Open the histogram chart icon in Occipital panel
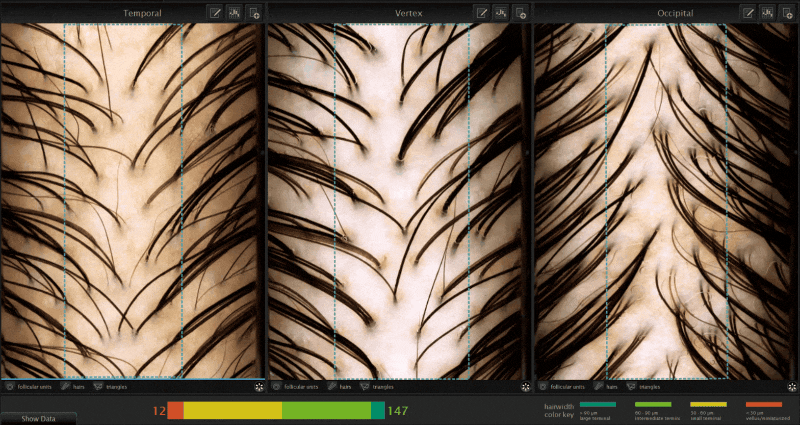This screenshot has width=800, height=425. click(768, 13)
